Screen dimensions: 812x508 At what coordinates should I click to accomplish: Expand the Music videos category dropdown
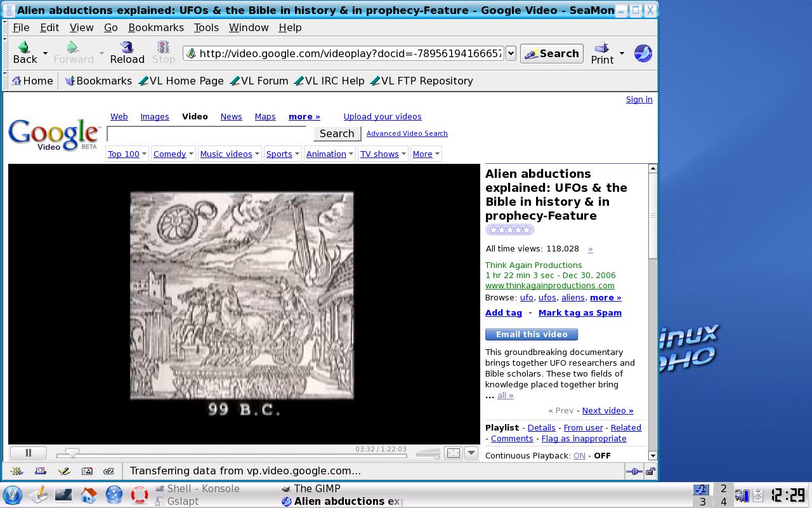256,154
